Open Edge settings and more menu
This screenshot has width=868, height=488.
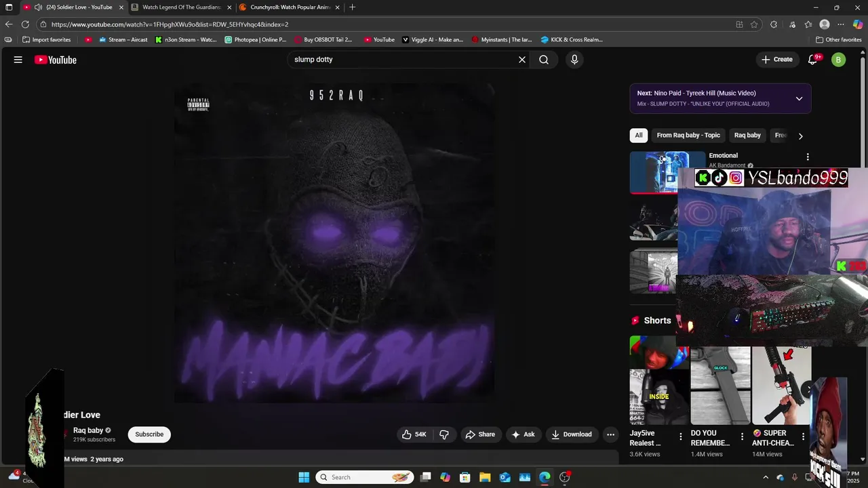click(841, 24)
